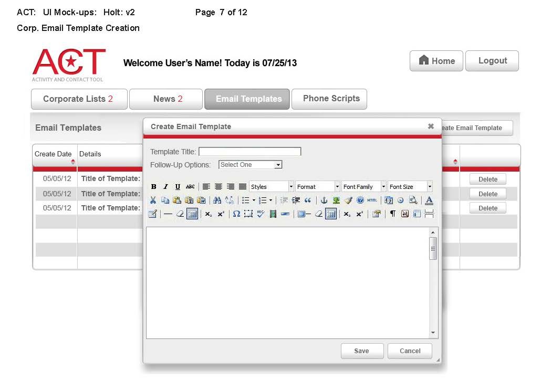
Task: Apply italic formatting
Action: pyautogui.click(x=165, y=187)
